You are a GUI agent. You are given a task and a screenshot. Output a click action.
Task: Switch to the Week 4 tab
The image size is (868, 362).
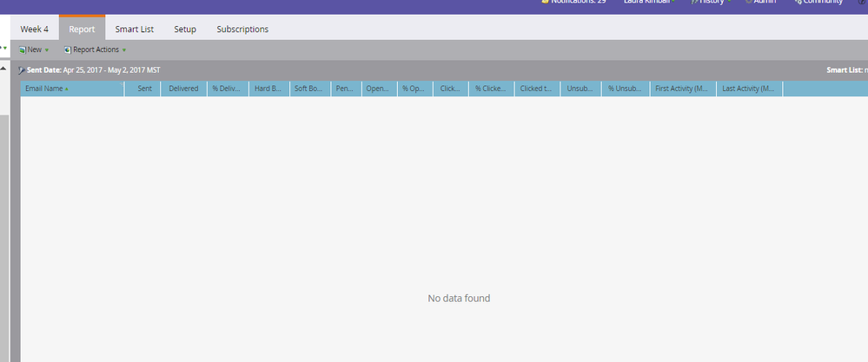[x=35, y=30]
